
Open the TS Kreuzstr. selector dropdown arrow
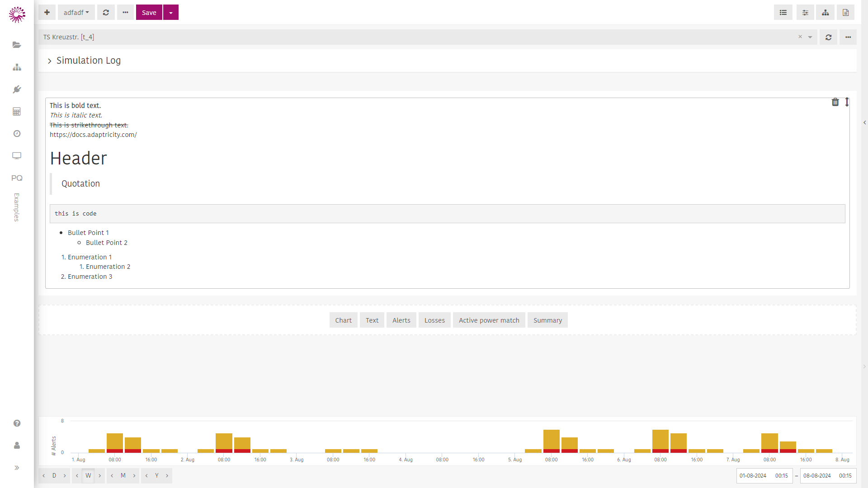pos(810,37)
